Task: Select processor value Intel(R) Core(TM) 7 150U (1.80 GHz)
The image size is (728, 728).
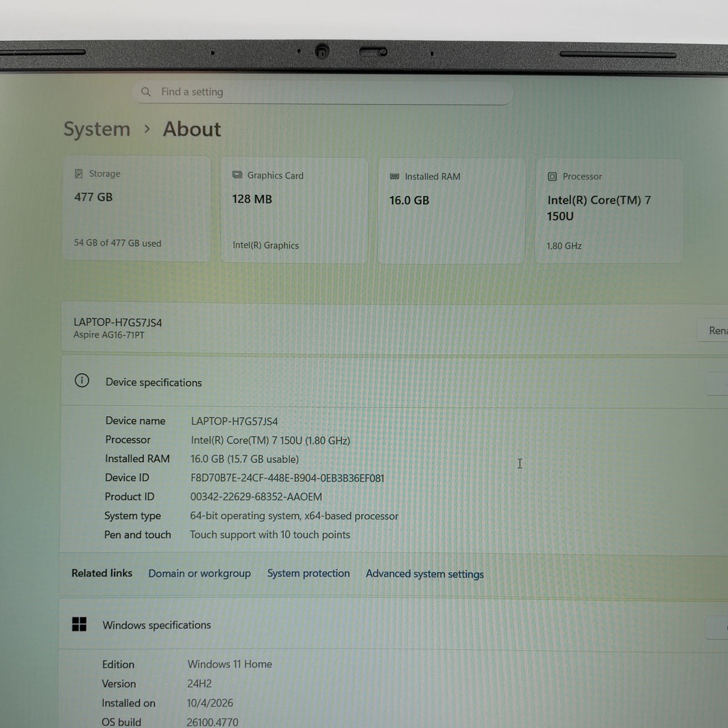Action: tap(271, 440)
